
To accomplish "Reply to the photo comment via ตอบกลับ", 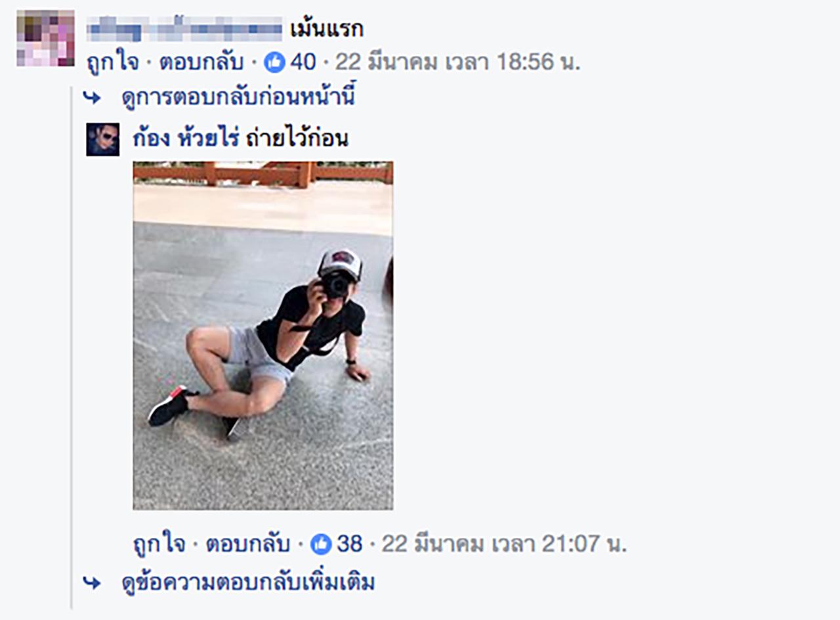I will coord(248,544).
